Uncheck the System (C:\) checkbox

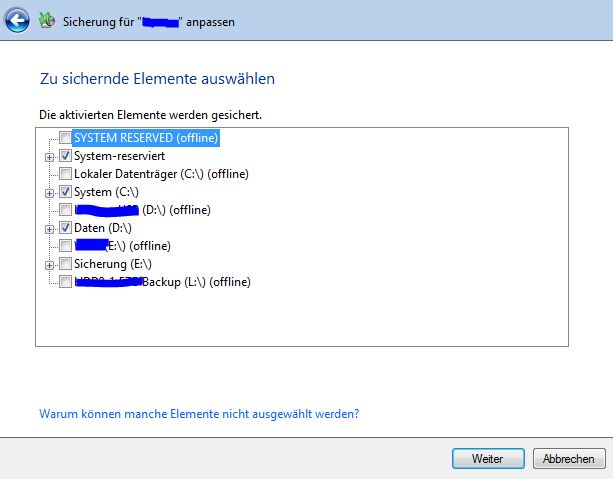pos(65,192)
